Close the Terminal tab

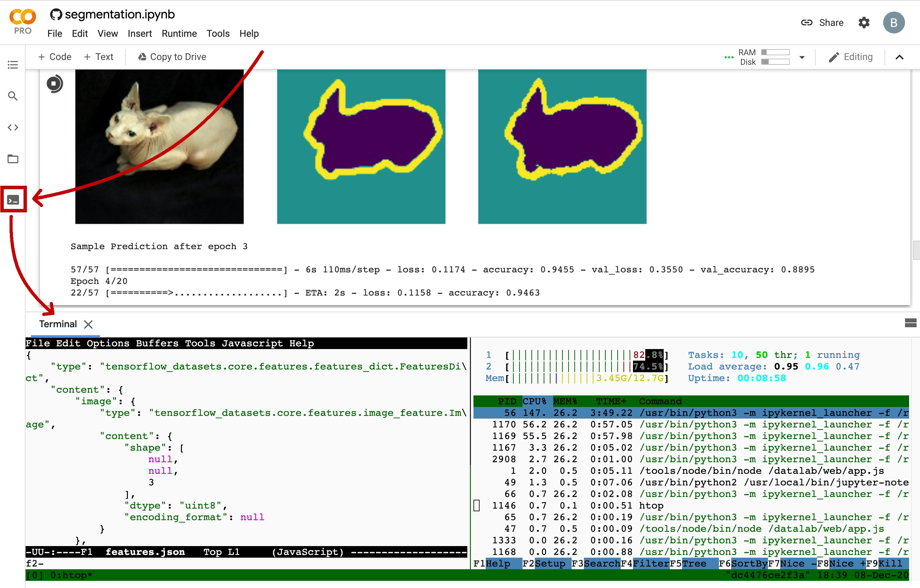[x=88, y=325]
